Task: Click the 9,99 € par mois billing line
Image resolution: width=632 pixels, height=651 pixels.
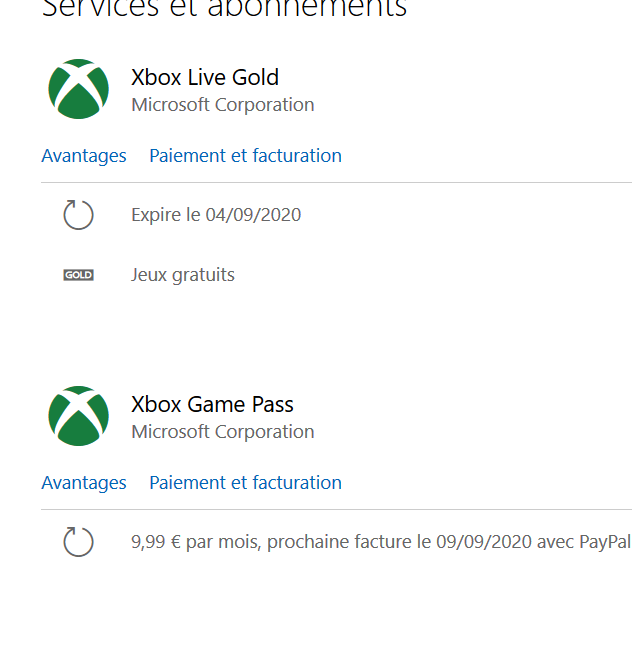Action: point(381,542)
